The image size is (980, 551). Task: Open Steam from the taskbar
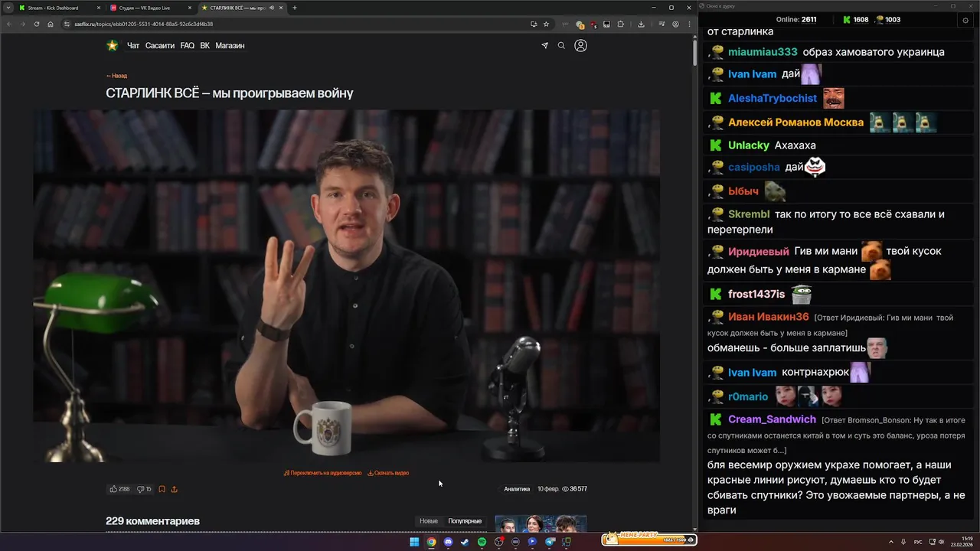(465, 542)
